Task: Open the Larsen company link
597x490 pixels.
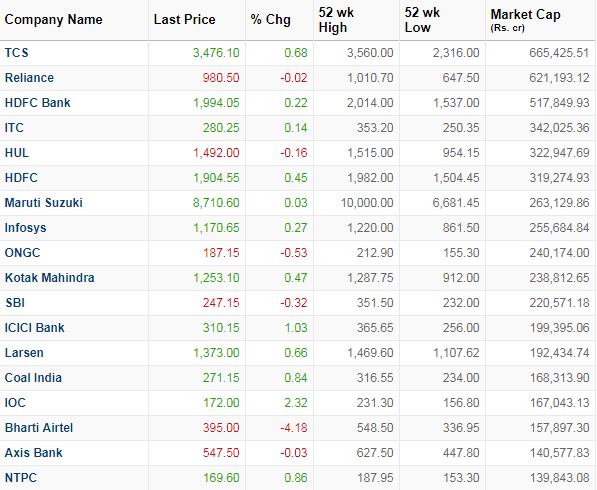Action: pyautogui.click(x=24, y=353)
